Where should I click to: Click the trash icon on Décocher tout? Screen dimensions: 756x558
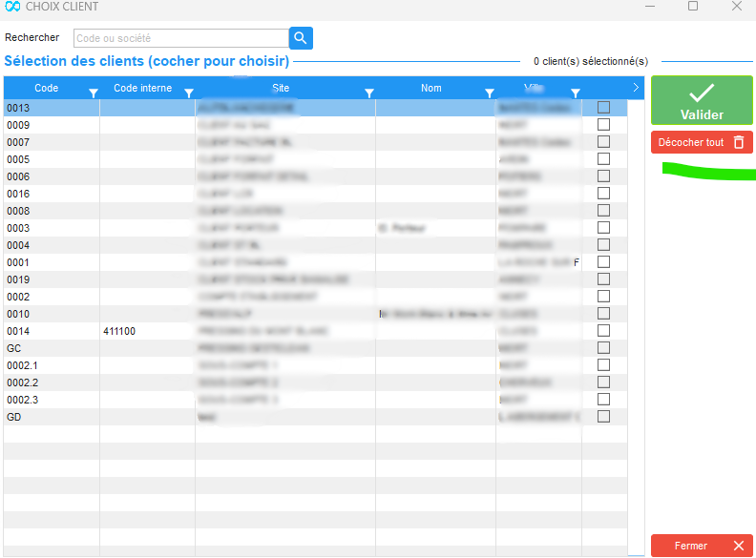point(738,142)
